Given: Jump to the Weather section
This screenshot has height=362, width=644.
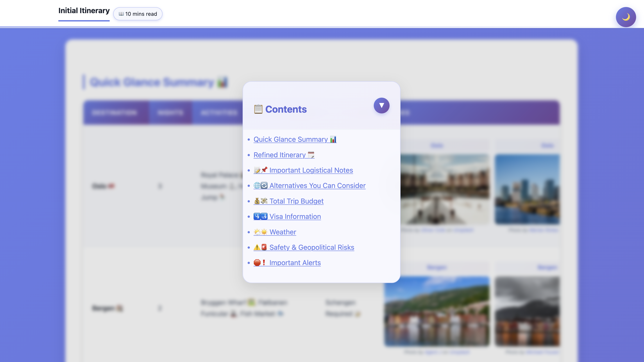Looking at the screenshot, I should [x=283, y=232].
